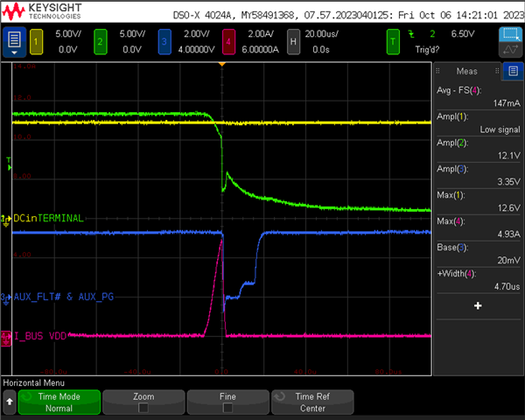Select the Ampl(2) measurement entry
525x420 pixels.
pos(478,149)
